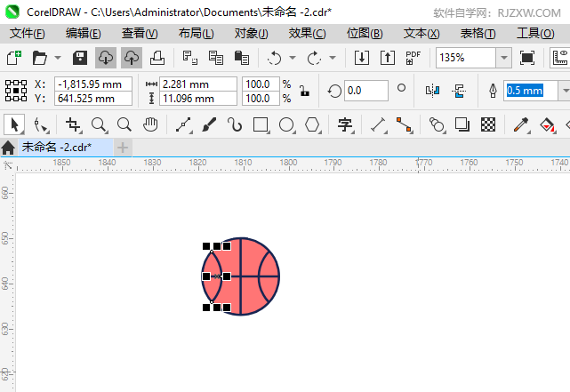Click the 135% zoom level field
Screen dimensions: 570x392
466,58
